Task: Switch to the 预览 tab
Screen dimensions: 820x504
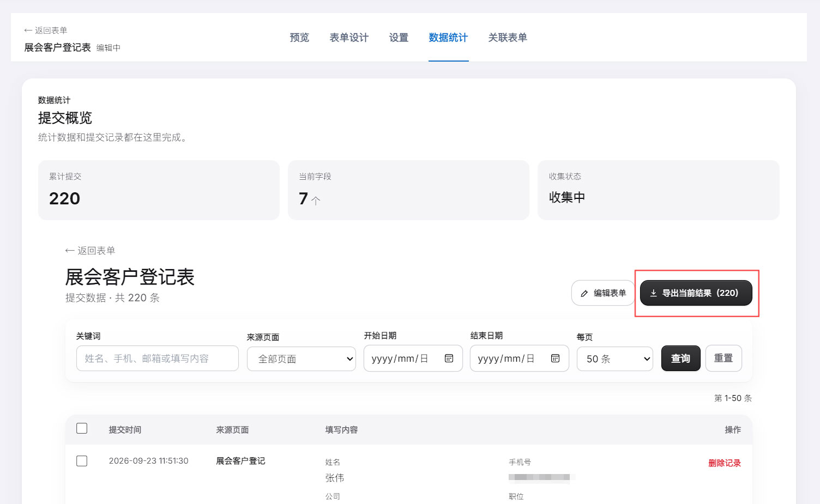Action: (x=299, y=38)
